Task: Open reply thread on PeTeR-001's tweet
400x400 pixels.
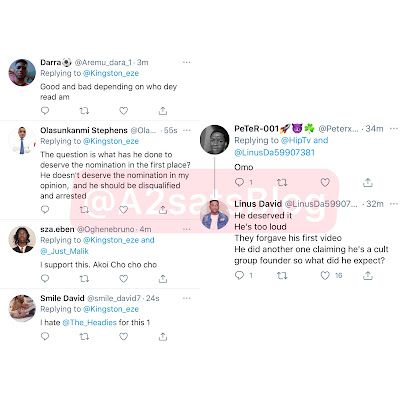Action: [239, 182]
